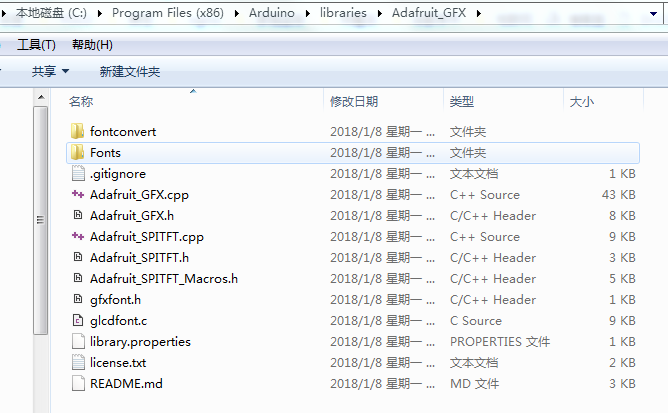Click the 2 KB size cell

click(622, 363)
